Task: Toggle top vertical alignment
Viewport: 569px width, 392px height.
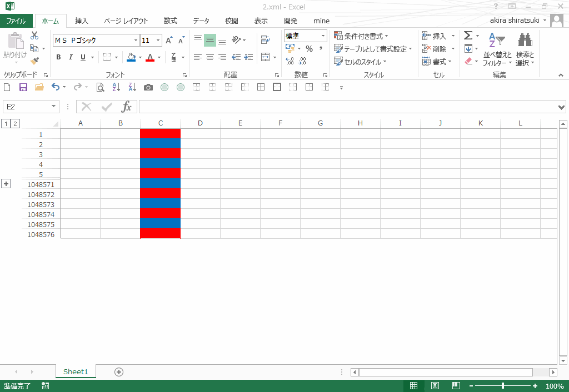Action: point(198,39)
